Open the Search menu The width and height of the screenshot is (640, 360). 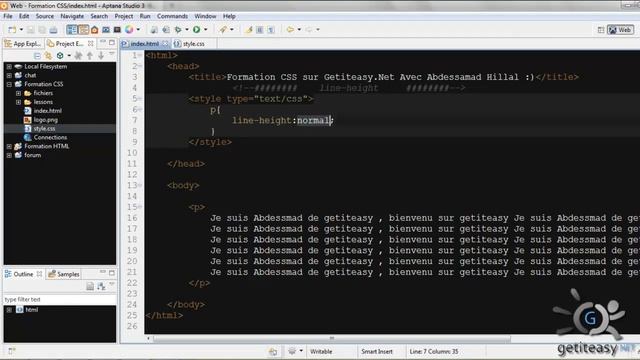99,16
